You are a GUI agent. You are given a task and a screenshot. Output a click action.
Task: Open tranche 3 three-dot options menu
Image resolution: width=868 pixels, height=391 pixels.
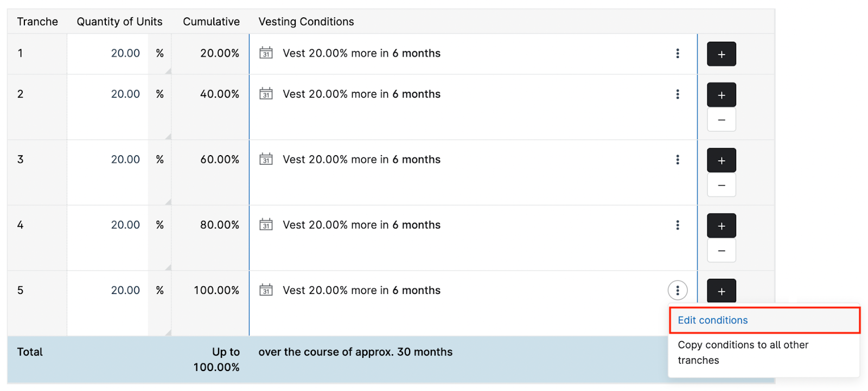(x=677, y=159)
